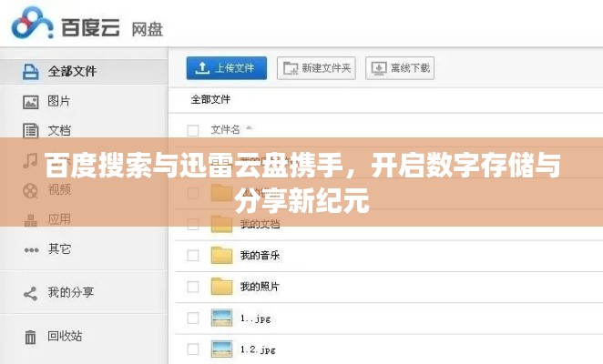The width and height of the screenshot is (603, 364).
Task: Open 我的分享 share icon in sidebar
Action: (30, 292)
